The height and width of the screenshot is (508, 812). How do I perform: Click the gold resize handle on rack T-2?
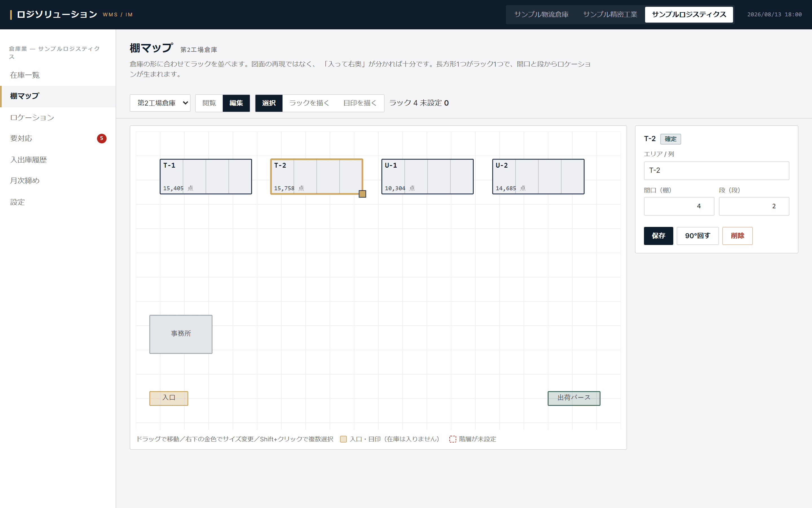362,194
